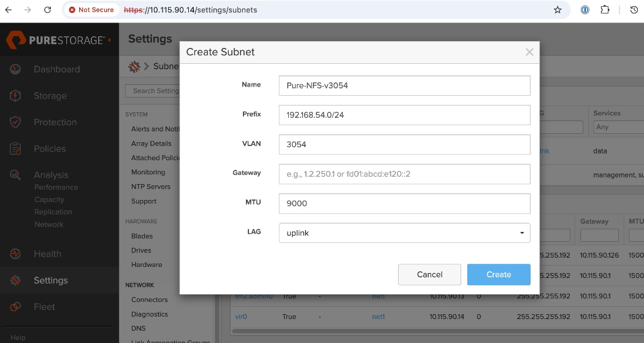This screenshot has height=343, width=644.
Task: Click the Gateway column filter box
Action: 599,236
